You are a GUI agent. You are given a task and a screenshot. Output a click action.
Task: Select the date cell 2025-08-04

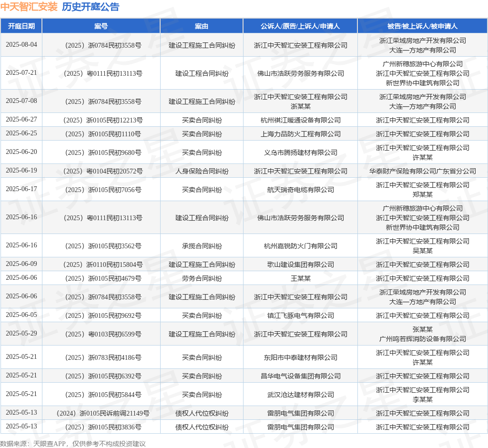click(x=21, y=44)
